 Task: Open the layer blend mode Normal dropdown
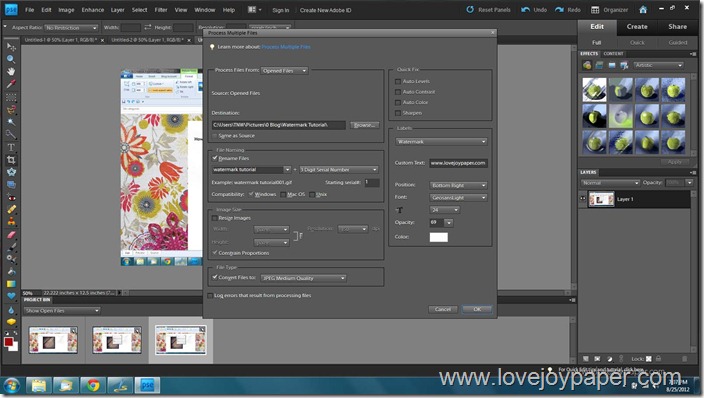point(610,183)
